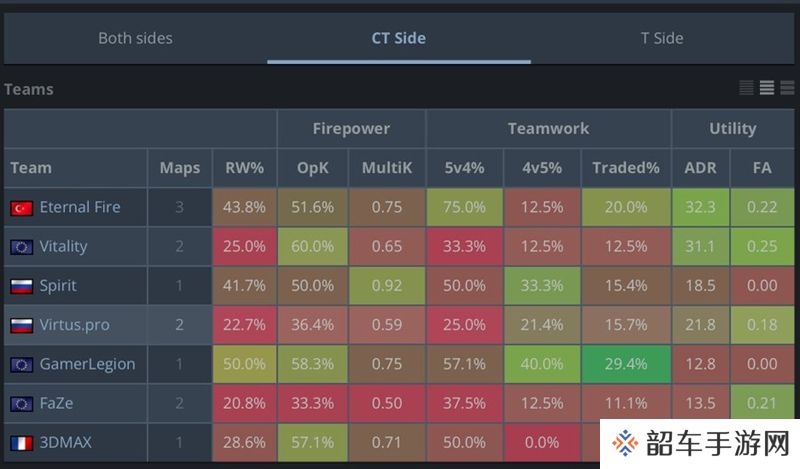Viewport: 800px width, 469px height.
Task: Sort table by OpK column header
Action: click(x=313, y=168)
